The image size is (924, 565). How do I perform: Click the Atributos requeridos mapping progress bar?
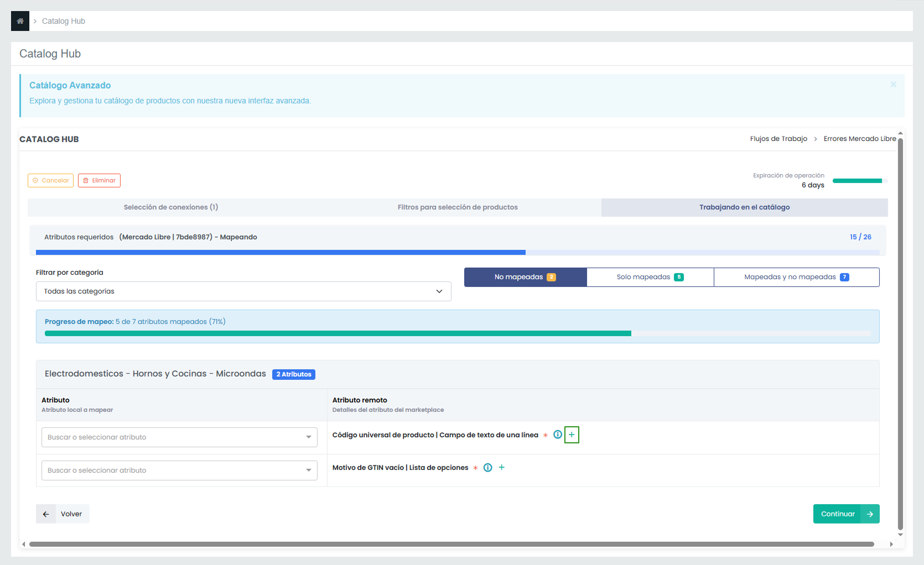[458, 252]
